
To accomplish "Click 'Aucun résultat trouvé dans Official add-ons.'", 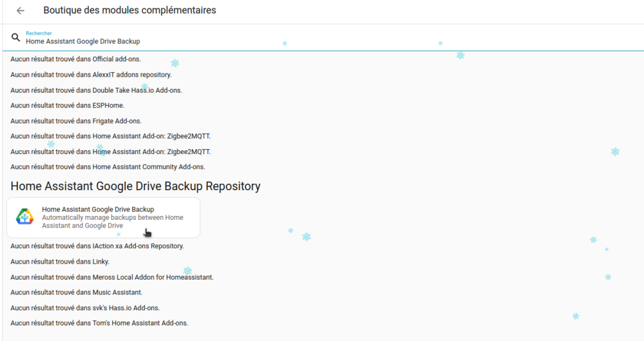I will point(75,59).
